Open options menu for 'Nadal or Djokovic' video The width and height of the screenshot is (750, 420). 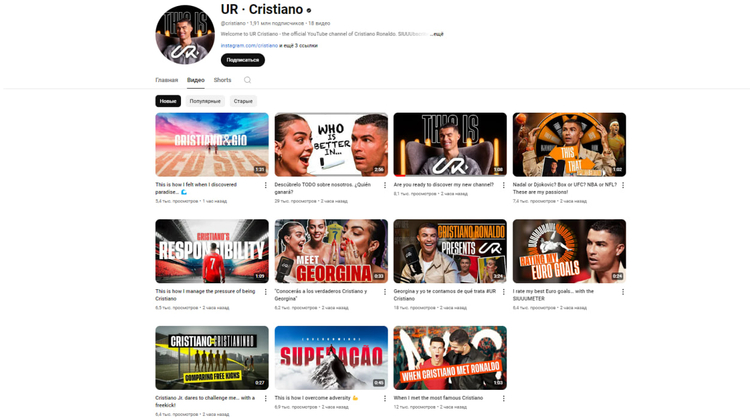623,185
